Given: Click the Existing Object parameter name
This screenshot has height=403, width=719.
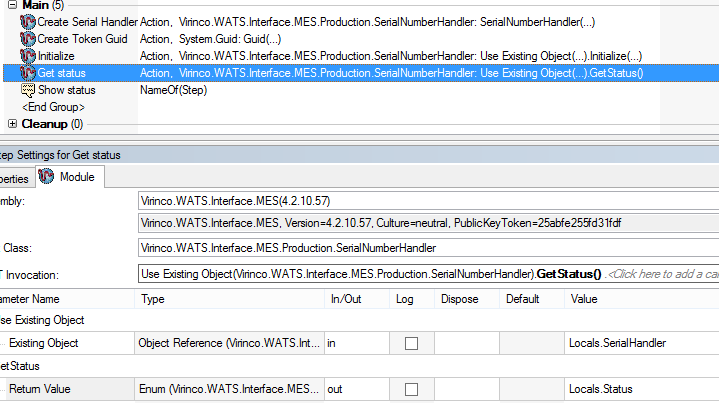Looking at the screenshot, I should click(x=44, y=343).
